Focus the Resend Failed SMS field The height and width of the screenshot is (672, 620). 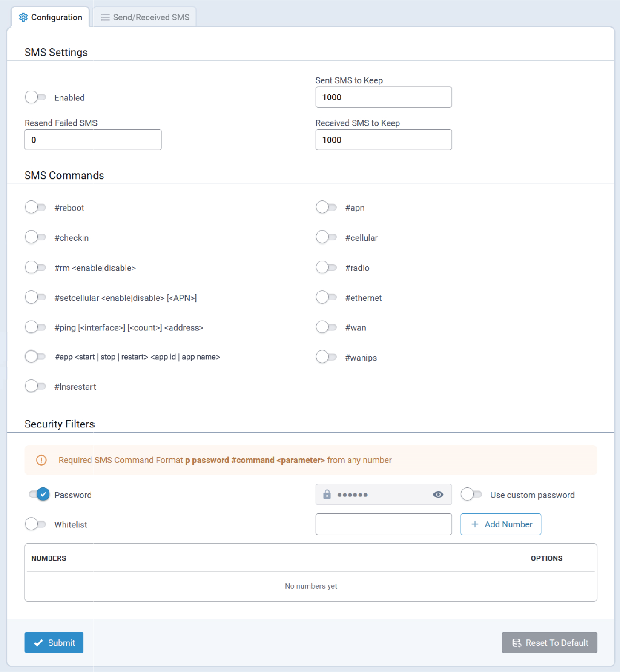[93, 140]
